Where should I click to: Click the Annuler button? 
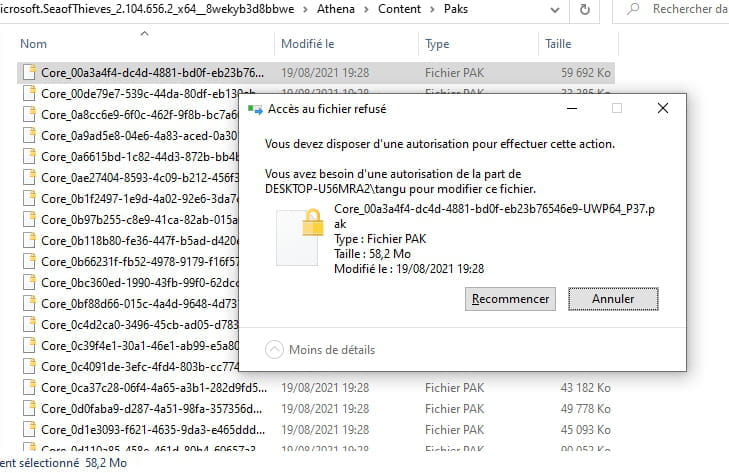click(x=613, y=298)
